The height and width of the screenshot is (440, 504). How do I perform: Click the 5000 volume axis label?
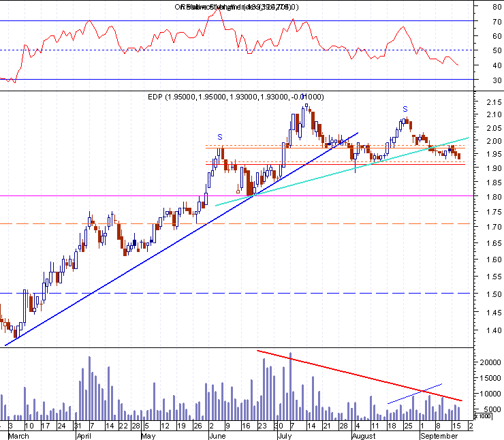[x=492, y=409]
